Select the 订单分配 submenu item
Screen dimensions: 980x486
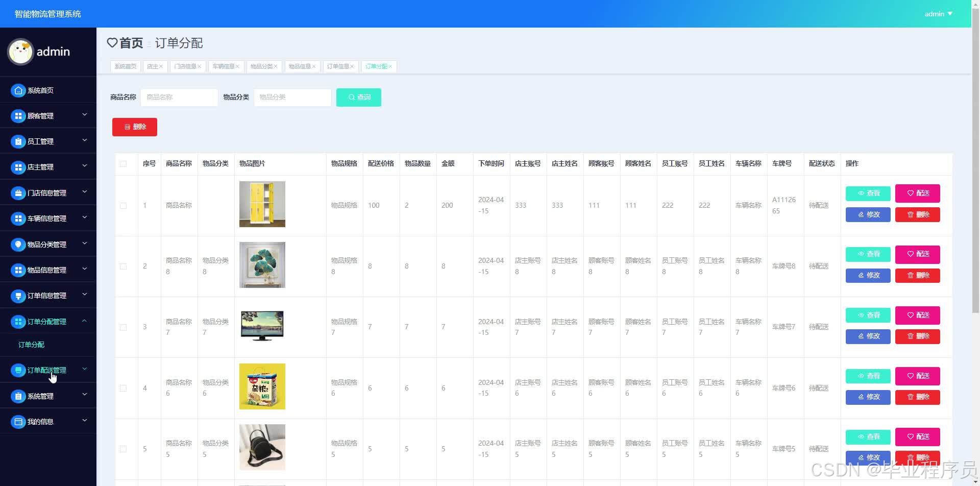point(31,345)
